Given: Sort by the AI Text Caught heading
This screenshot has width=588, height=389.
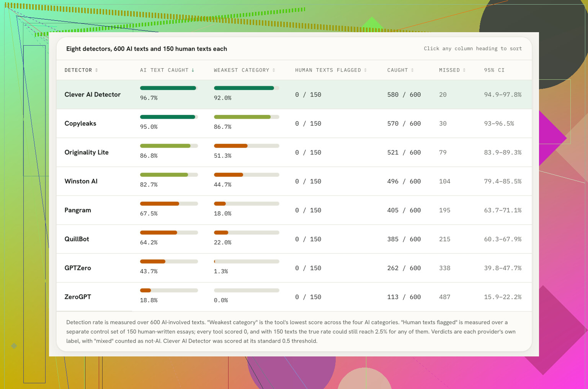Looking at the screenshot, I should coord(164,70).
